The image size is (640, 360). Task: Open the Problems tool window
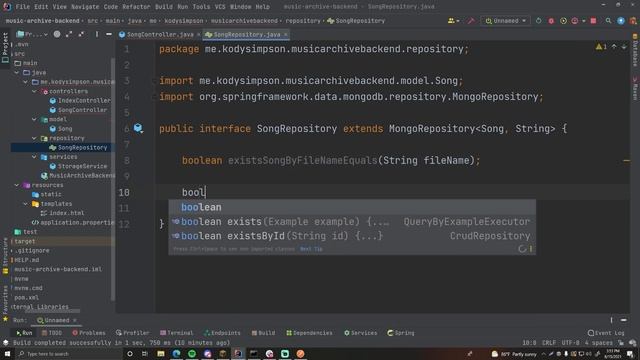[89, 333]
